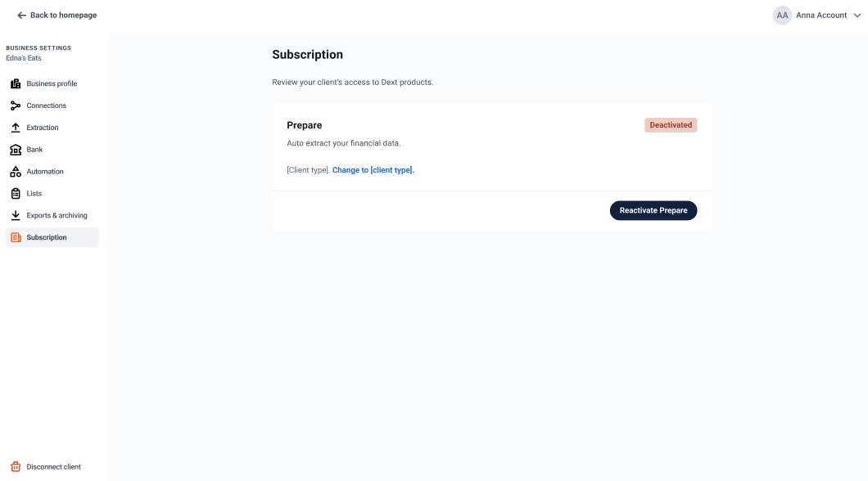This screenshot has width=868, height=481.
Task: Open the Anna Account name menu
Action: click(x=821, y=16)
